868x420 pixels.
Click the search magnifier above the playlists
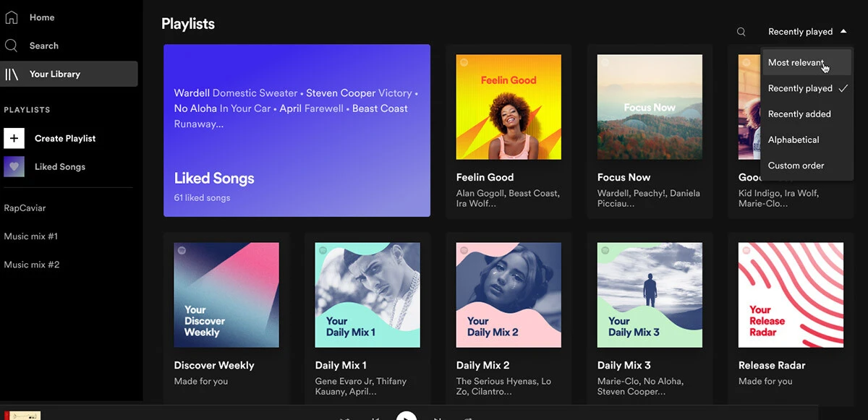(x=741, y=31)
